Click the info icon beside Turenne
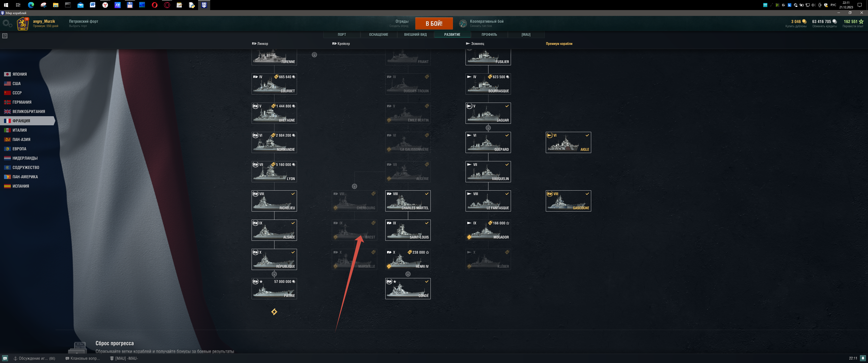Viewport: 868px width, 363px height. [x=314, y=54]
